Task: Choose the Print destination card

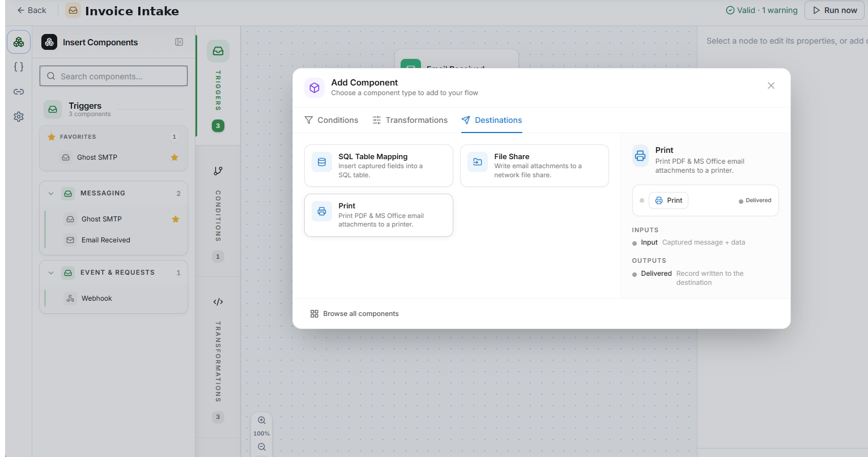Action: pyautogui.click(x=378, y=215)
